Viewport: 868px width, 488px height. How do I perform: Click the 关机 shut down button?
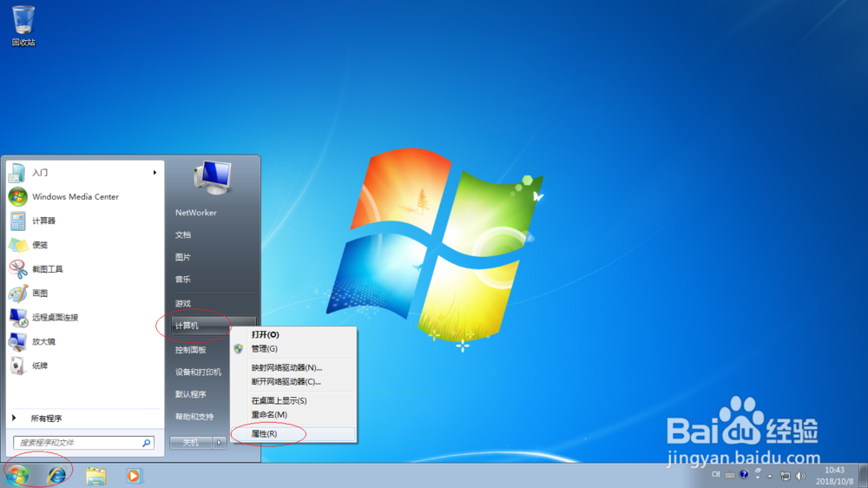tap(191, 443)
